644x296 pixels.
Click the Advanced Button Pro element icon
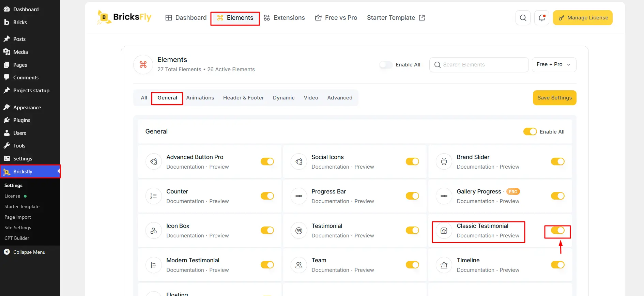click(x=154, y=161)
